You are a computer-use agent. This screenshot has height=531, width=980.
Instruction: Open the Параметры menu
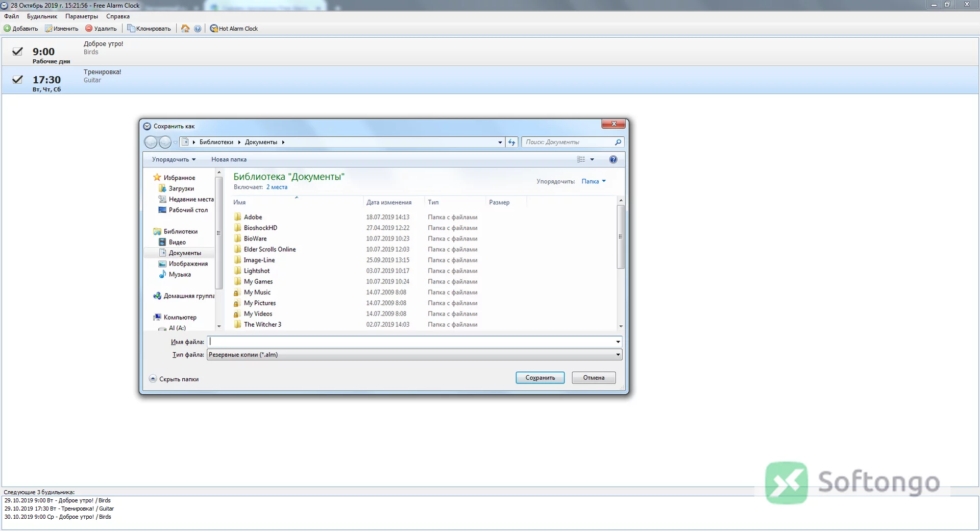[82, 16]
